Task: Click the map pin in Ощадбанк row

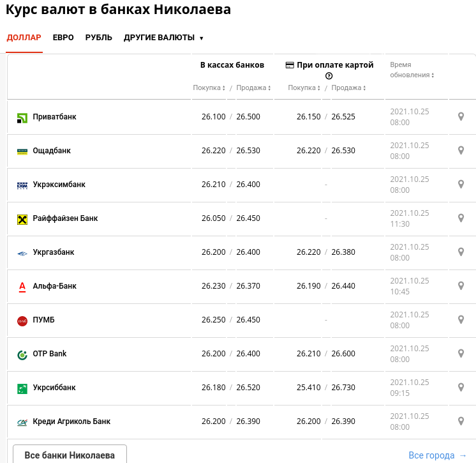Action: (x=461, y=150)
